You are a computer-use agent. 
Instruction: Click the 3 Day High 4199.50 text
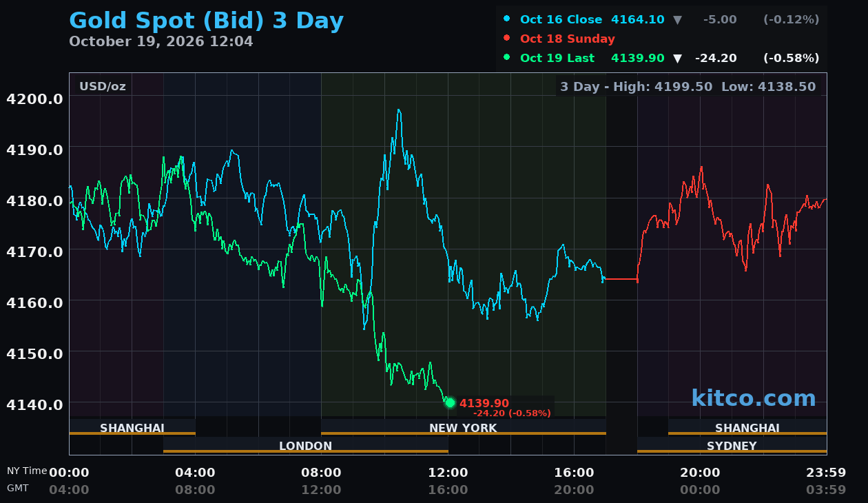(637, 87)
